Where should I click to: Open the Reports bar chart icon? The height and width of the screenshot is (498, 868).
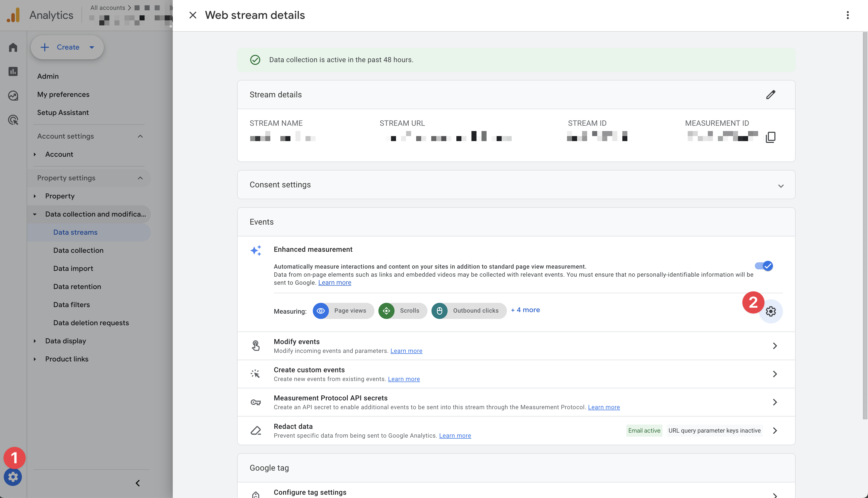[x=13, y=71]
